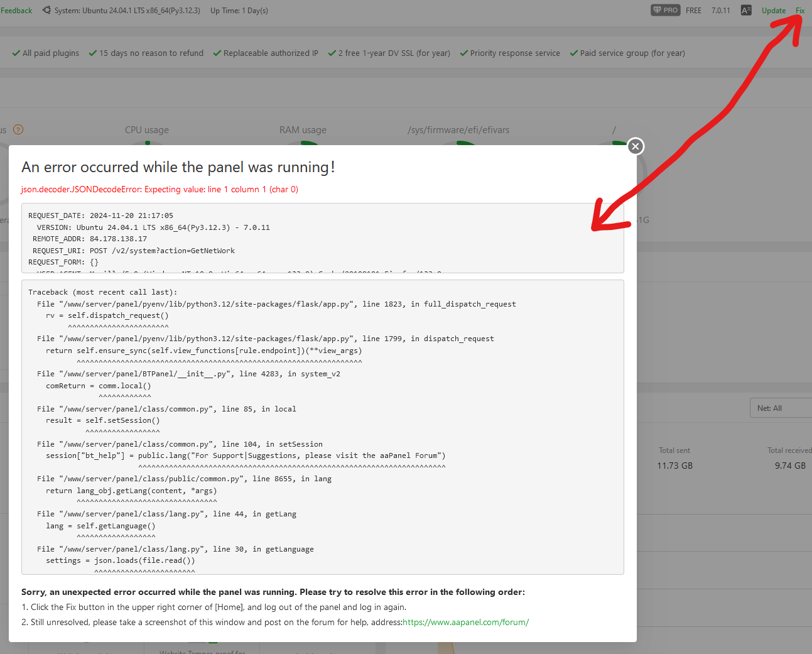Click the REQUEST_DATE line in error details
Image resolution: width=812 pixels, height=654 pixels.
coord(100,215)
